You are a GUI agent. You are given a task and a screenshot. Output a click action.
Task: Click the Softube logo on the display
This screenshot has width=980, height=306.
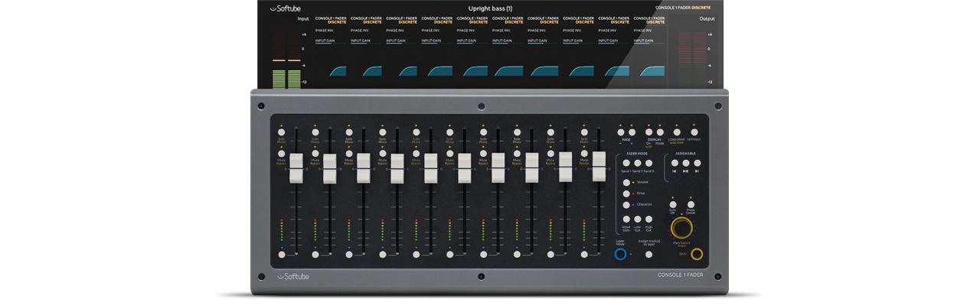coord(285,8)
